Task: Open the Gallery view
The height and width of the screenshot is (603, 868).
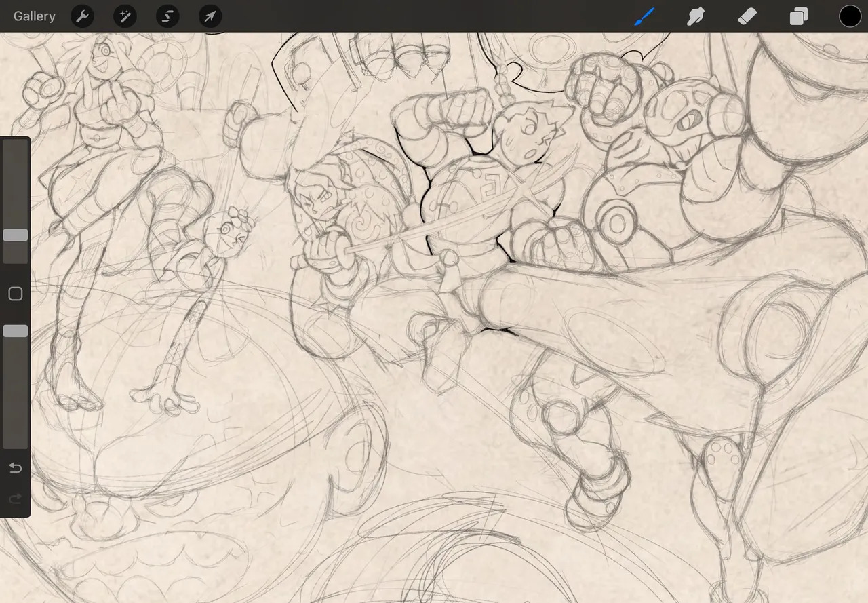Action: pos(34,16)
